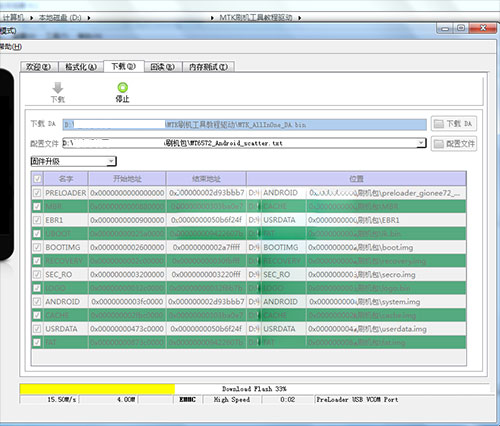Expand the scatter file path dropdown arrow
The image size is (500, 426).
(x=421, y=143)
